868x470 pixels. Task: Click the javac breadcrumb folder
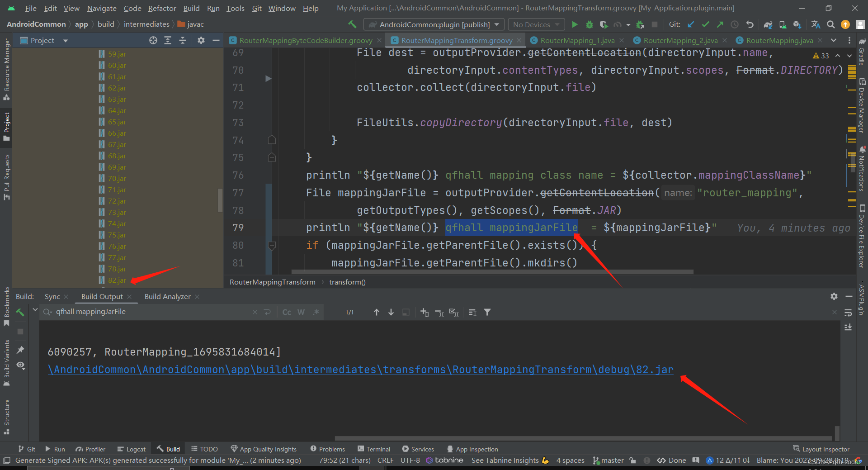click(x=190, y=24)
